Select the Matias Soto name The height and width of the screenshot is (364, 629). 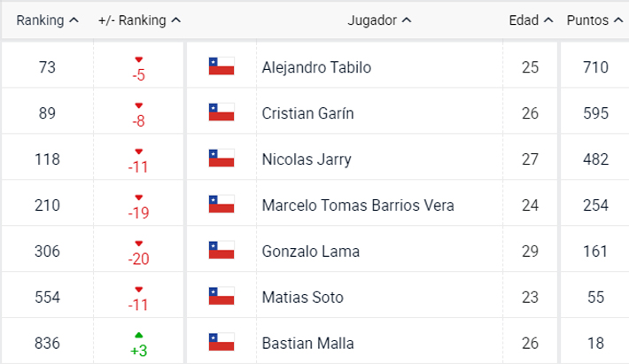point(302,298)
